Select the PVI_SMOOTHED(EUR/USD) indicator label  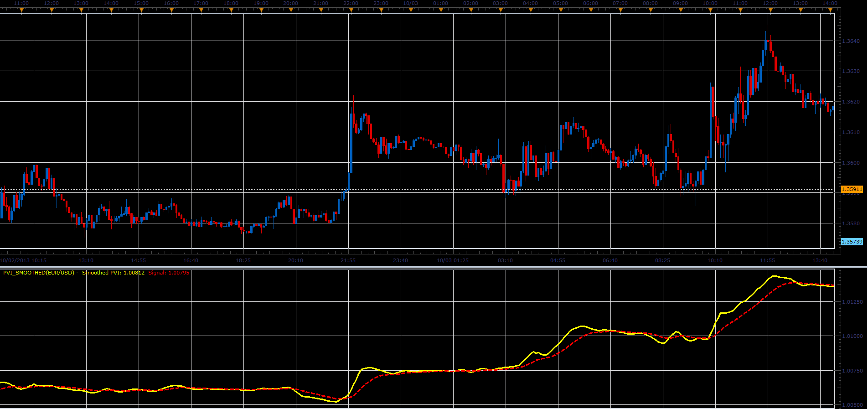(x=39, y=273)
